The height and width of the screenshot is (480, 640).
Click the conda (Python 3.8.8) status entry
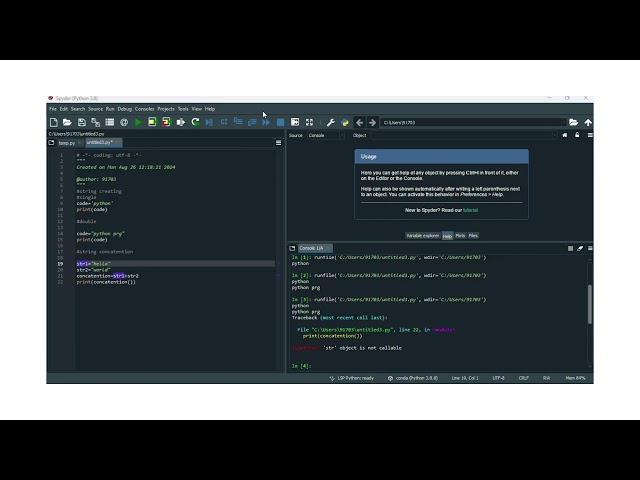(x=413, y=378)
